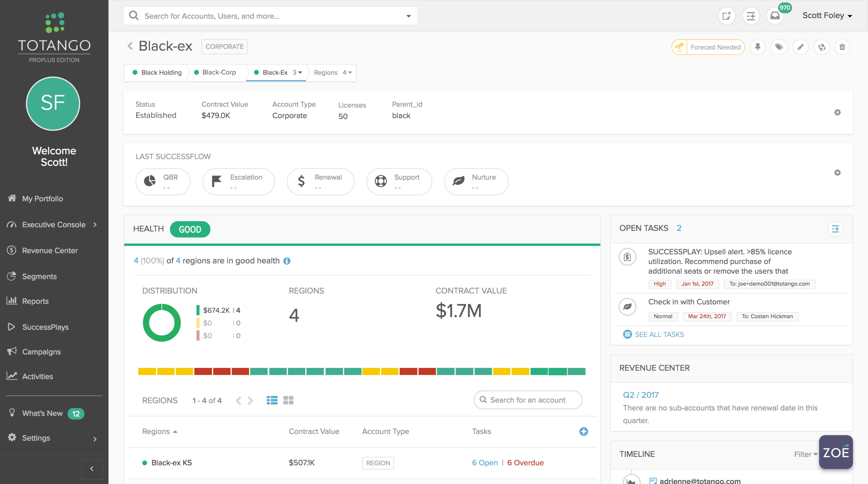The height and width of the screenshot is (484, 868).
Task: Click the pencil edit icon for Black-ex
Action: click(x=800, y=47)
